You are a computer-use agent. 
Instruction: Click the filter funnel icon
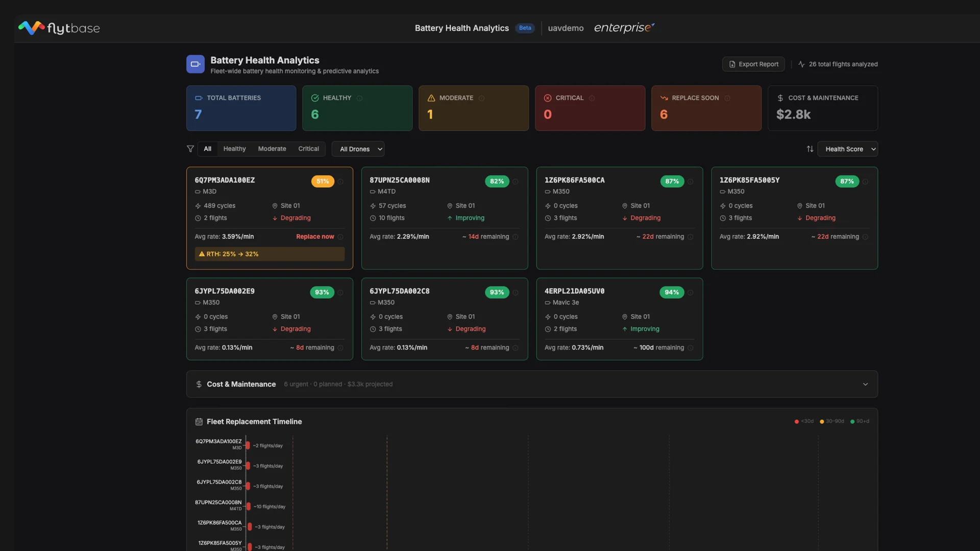click(x=190, y=149)
